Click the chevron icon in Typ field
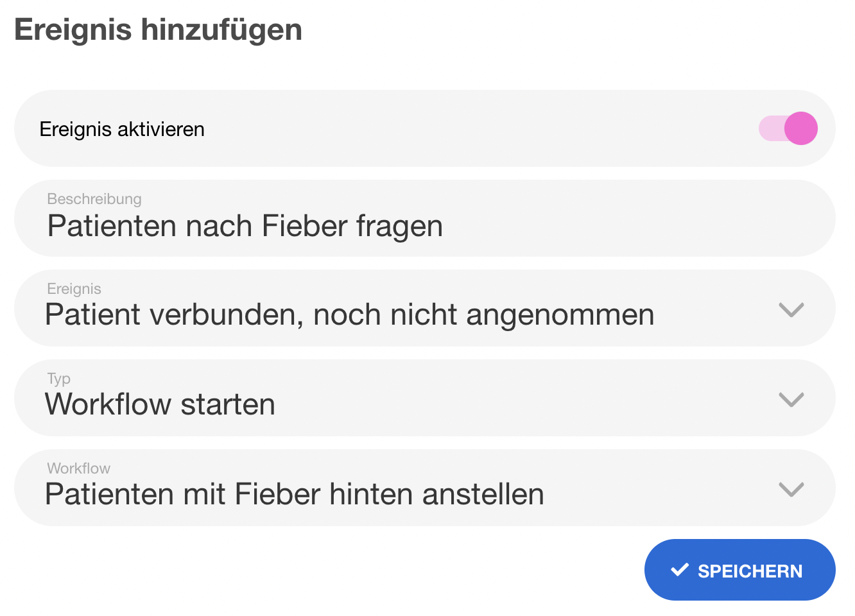Image resolution: width=855 pixels, height=616 pixels. pyautogui.click(x=791, y=400)
